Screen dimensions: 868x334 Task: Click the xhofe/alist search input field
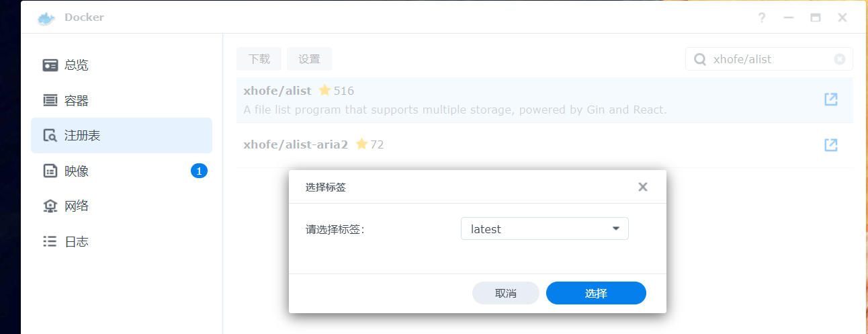(x=769, y=59)
